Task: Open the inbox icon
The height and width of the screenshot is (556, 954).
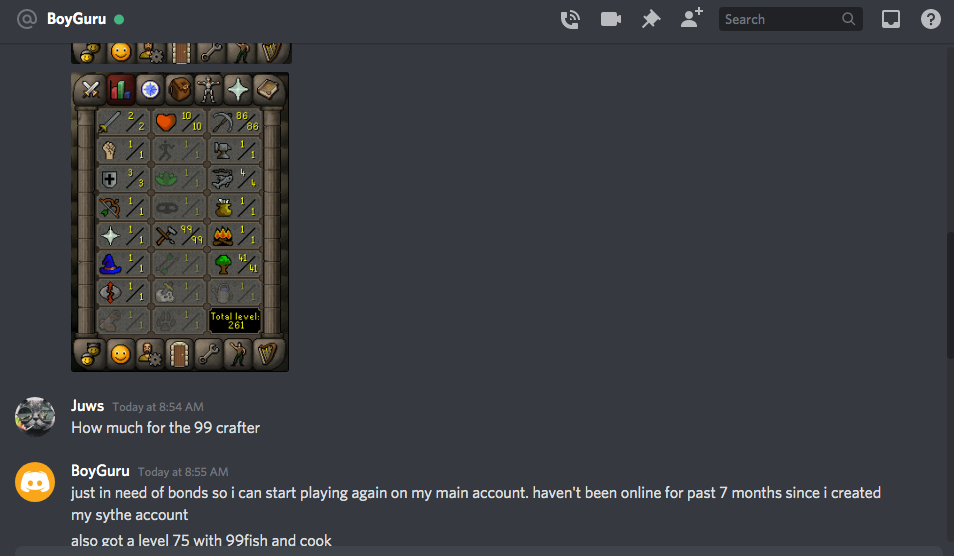Action: pyautogui.click(x=891, y=19)
